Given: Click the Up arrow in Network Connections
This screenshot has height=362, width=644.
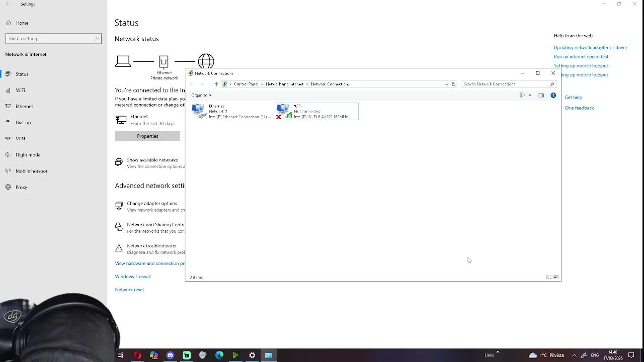Looking at the screenshot, I should 216,84.
